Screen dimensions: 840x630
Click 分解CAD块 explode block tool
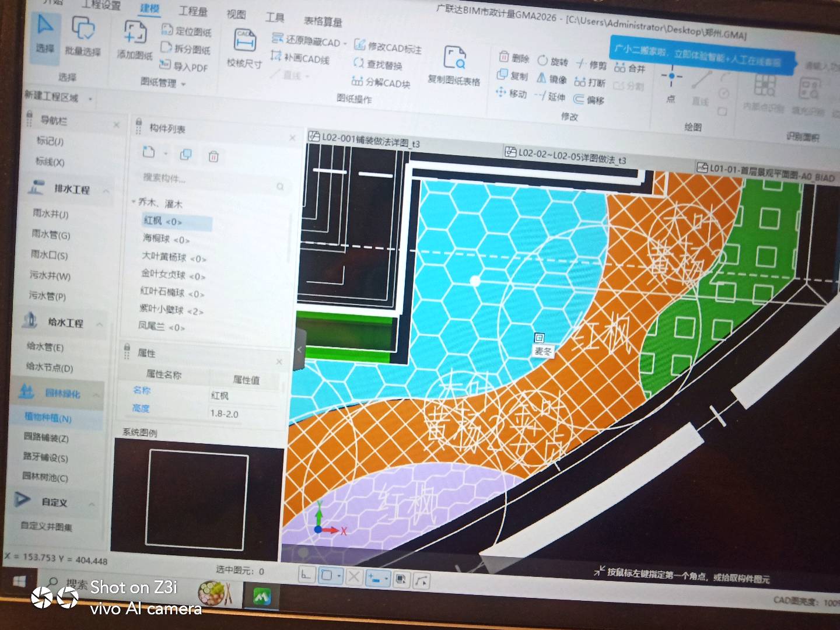click(381, 82)
